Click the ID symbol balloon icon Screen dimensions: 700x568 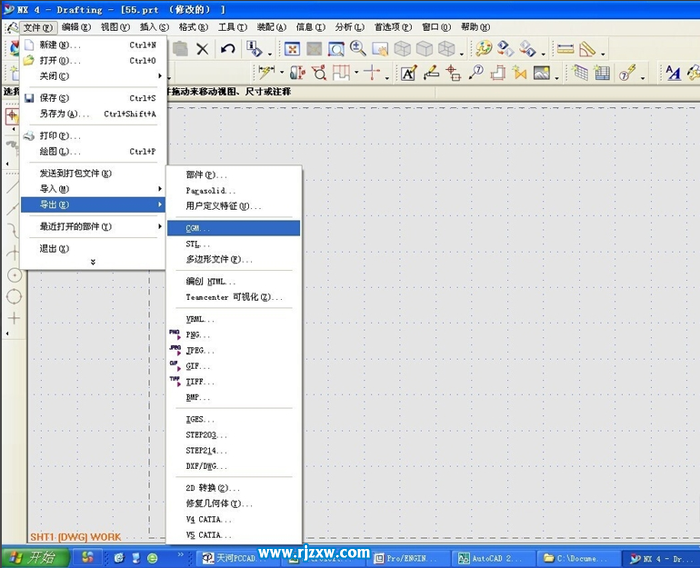point(476,72)
